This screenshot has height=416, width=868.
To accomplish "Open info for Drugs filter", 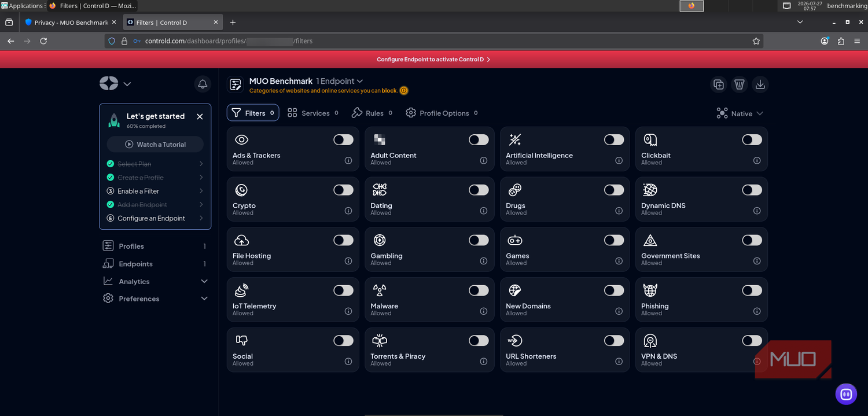I will click(x=619, y=211).
